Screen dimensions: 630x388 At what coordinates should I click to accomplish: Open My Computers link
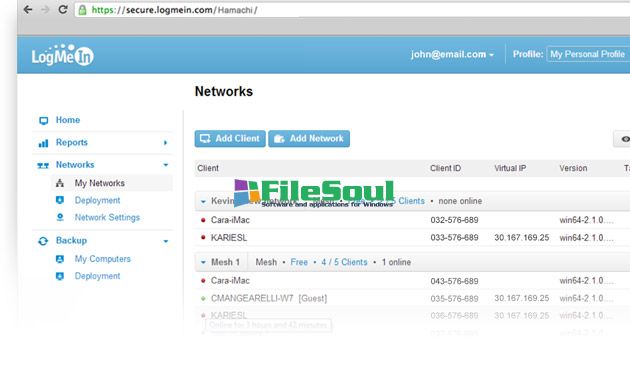click(102, 259)
